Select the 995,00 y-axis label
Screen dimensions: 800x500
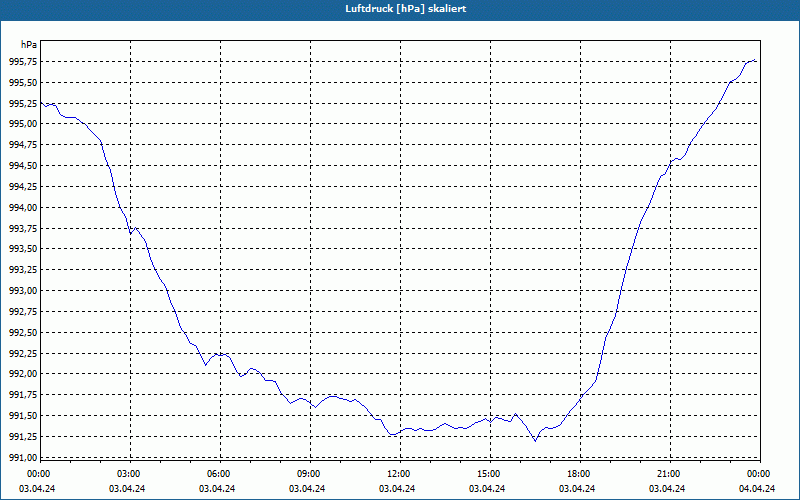[23, 124]
